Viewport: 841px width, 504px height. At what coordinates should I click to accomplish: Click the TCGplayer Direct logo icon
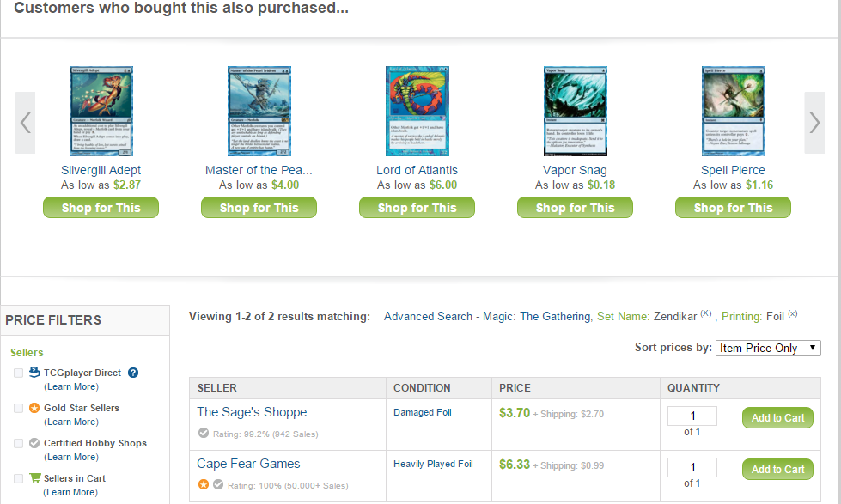34,373
